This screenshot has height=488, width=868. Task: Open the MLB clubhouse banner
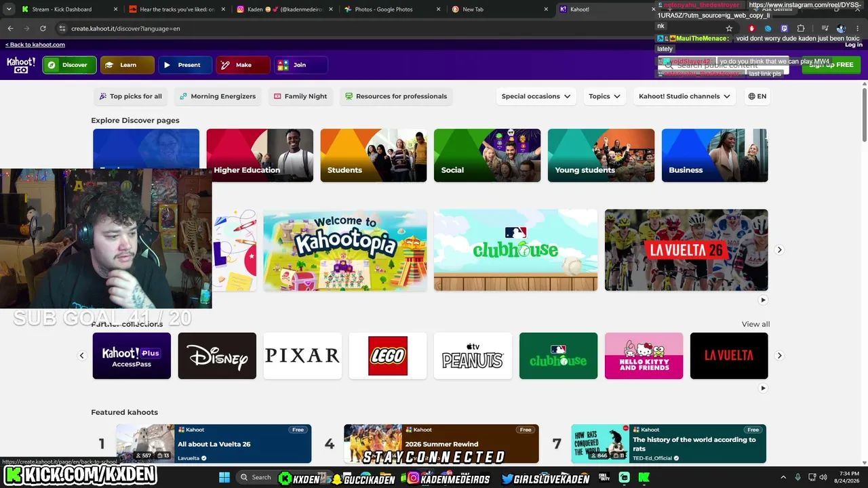(x=516, y=250)
